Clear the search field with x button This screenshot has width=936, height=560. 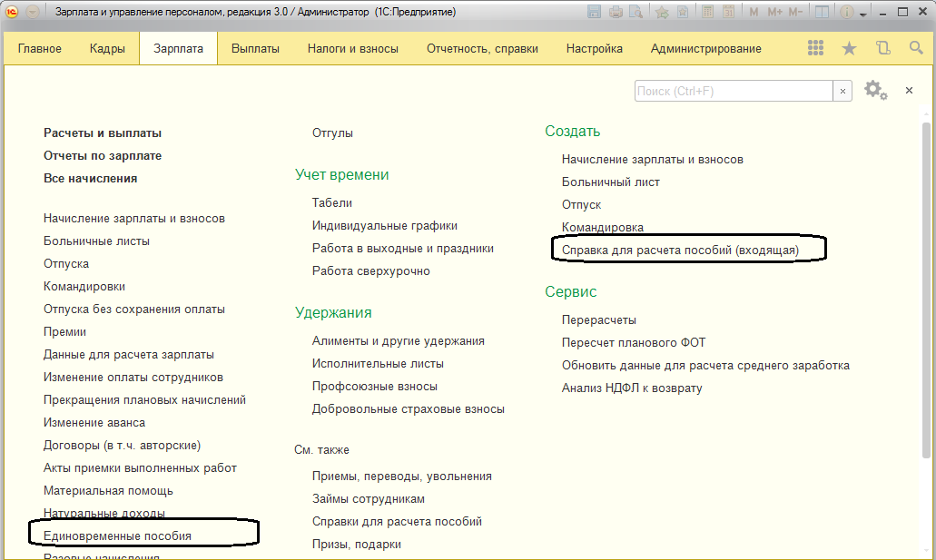(x=843, y=91)
